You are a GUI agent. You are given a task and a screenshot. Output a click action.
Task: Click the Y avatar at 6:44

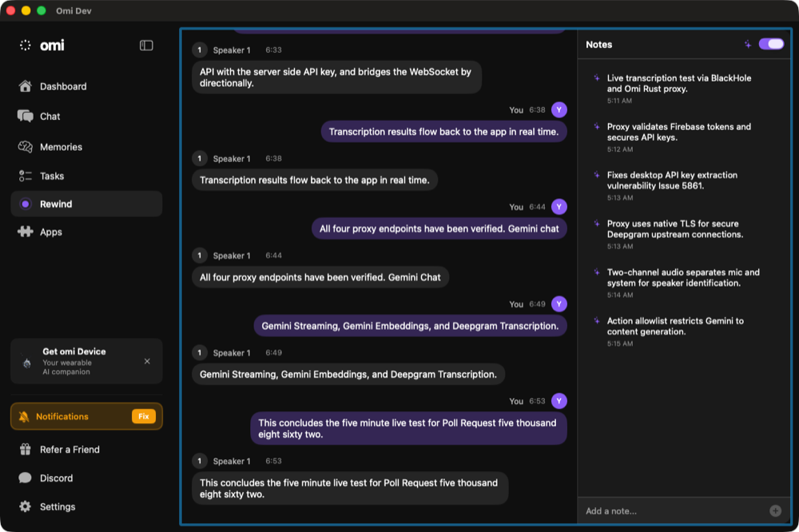(x=559, y=206)
